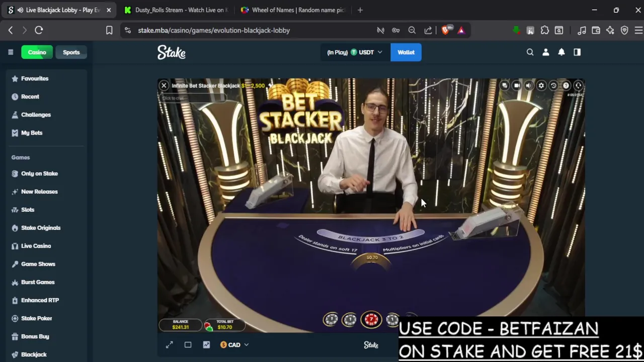Click the blue Wallet button
This screenshot has width=644, height=362.
tap(406, 52)
